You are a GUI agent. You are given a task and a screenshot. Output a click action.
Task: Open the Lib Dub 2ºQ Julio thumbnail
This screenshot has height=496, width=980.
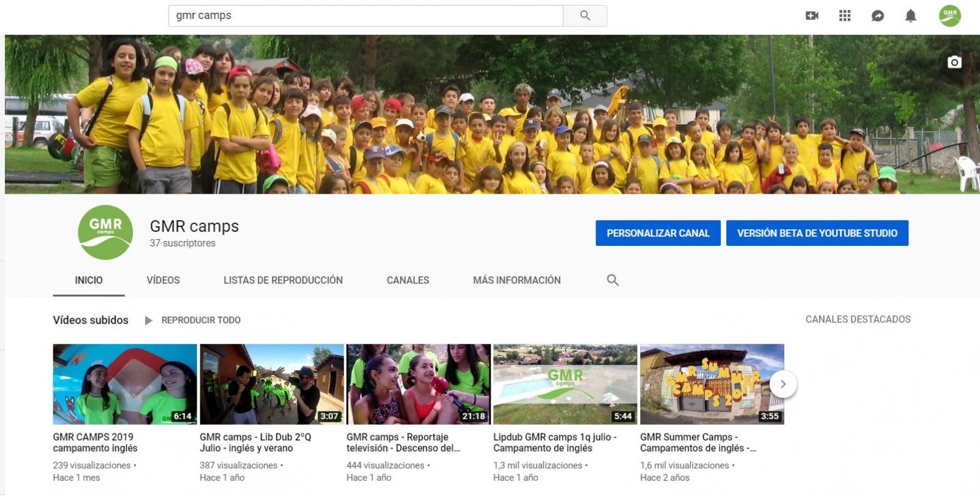pyautogui.click(x=272, y=384)
